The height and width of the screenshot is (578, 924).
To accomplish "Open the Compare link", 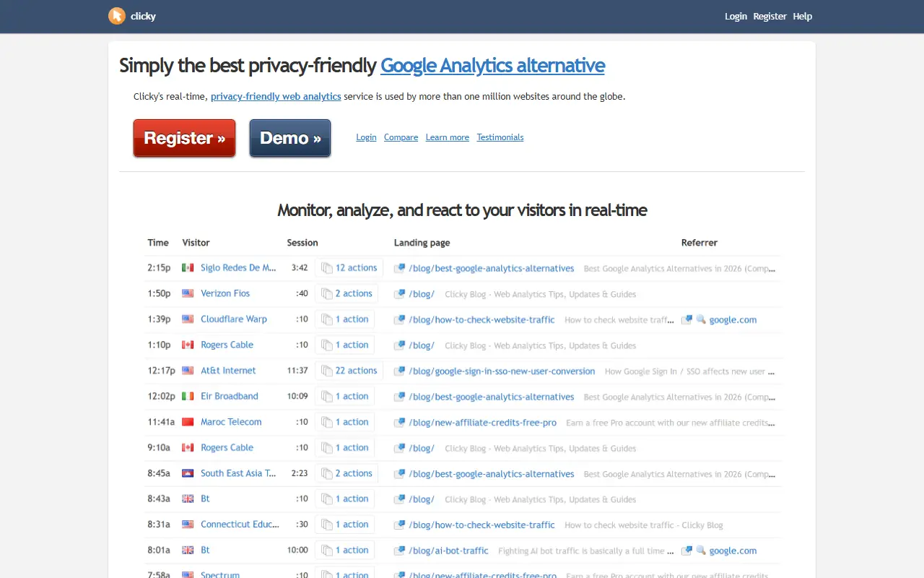I will 401,137.
